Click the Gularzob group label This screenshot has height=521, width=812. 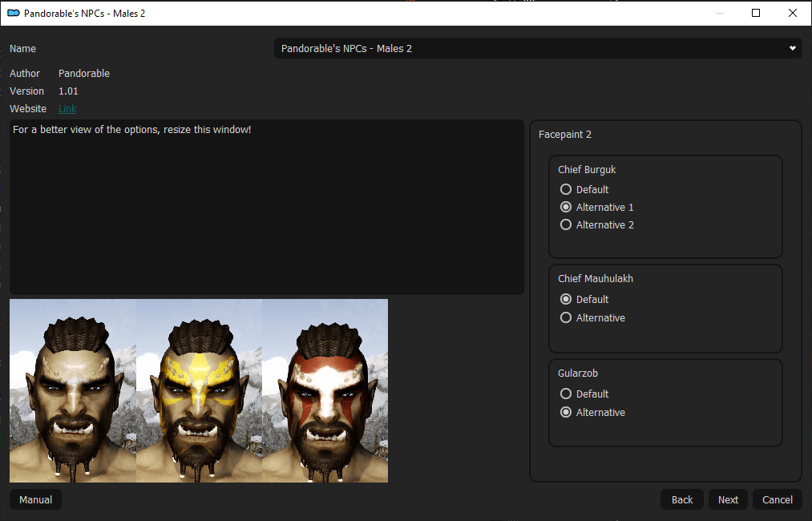(578, 374)
